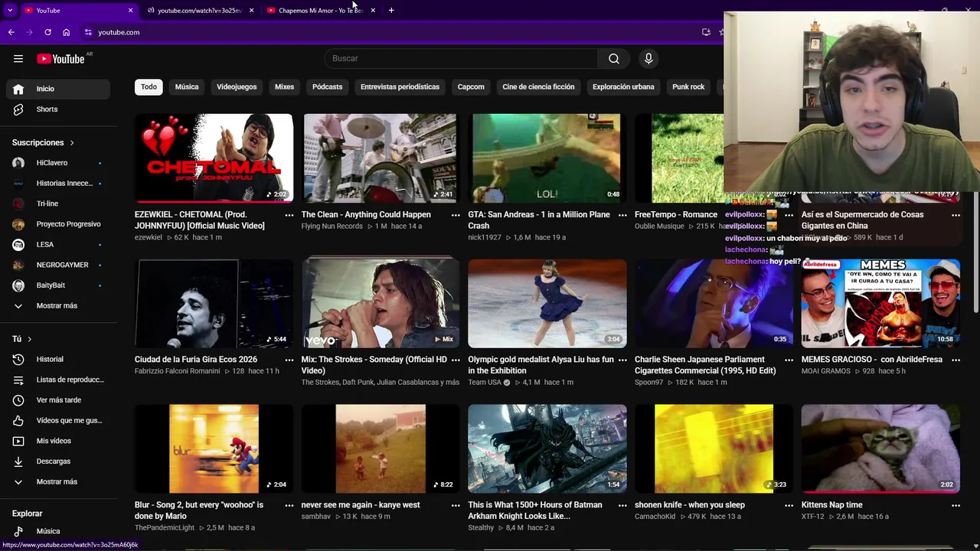Select the Cine de ciencia ficción chip

tap(538, 86)
